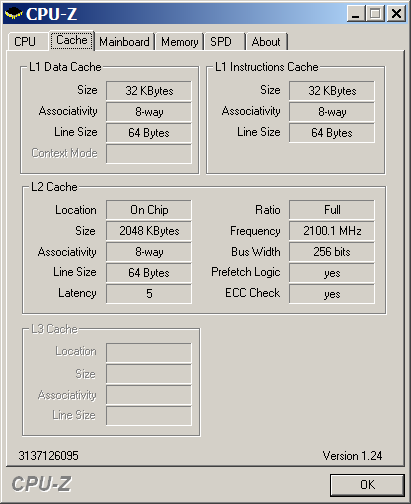Click the 'Frequency' label
This screenshot has width=411, height=504.
pos(255,231)
